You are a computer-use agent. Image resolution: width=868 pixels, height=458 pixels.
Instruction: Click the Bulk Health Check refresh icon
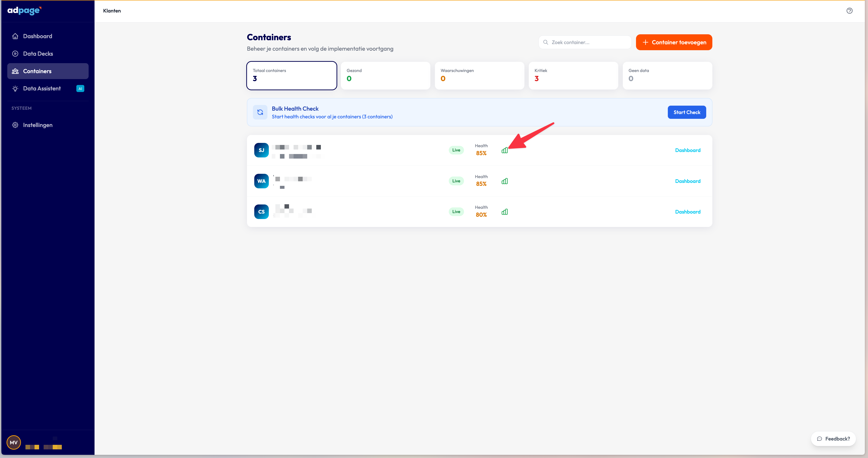(x=260, y=112)
